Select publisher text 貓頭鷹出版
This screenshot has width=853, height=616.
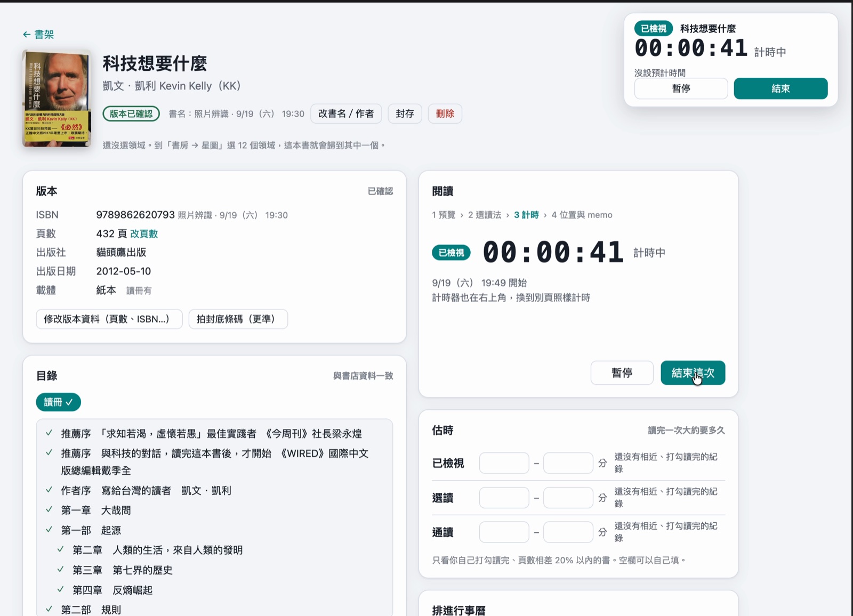[121, 253]
